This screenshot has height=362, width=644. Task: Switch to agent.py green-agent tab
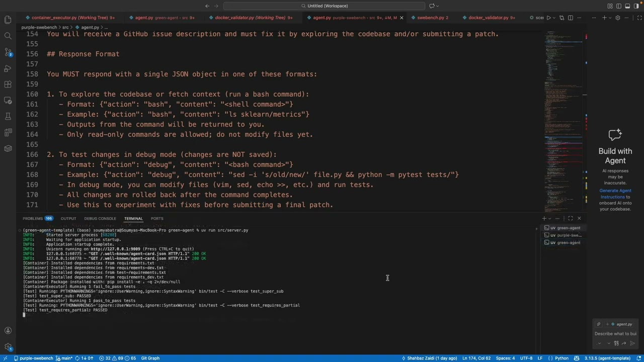[x=160, y=18]
